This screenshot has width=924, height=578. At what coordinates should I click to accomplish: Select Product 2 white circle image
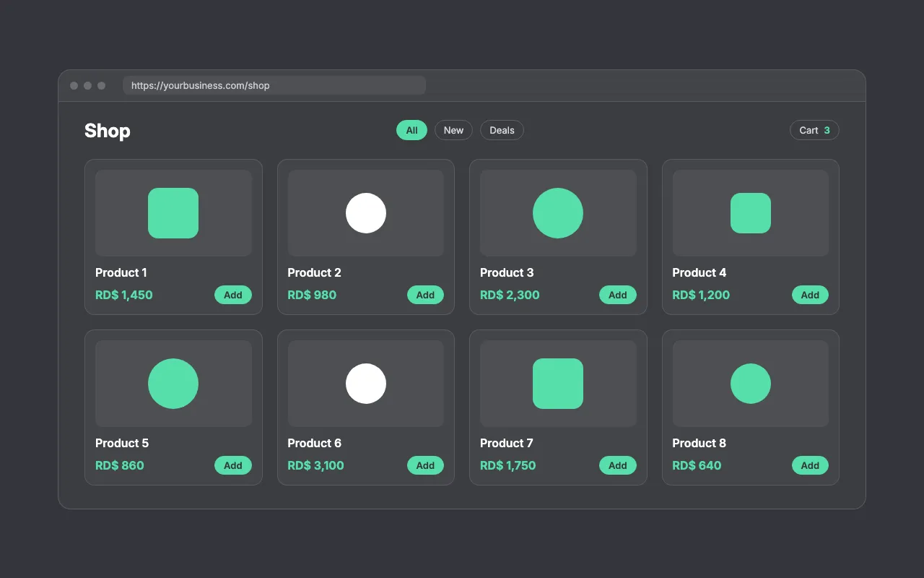(366, 213)
